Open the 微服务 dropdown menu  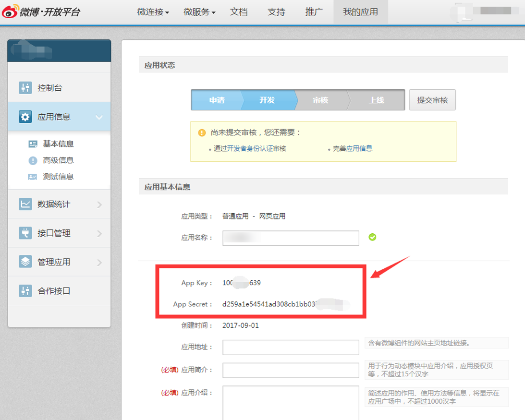coord(199,12)
